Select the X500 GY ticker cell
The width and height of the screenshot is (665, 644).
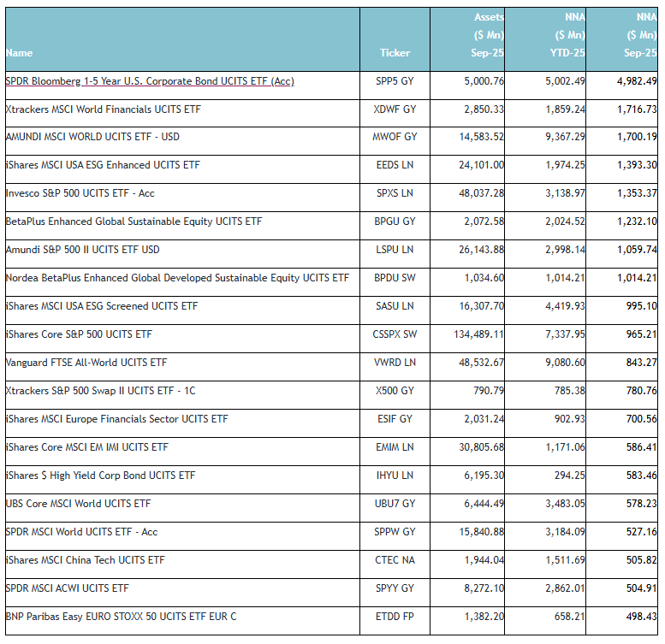[395, 391]
